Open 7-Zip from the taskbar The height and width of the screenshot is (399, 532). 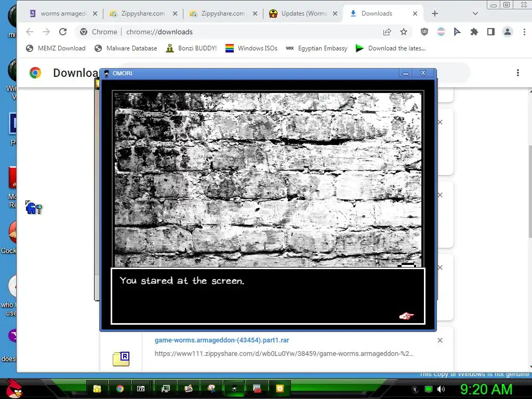pos(141,389)
